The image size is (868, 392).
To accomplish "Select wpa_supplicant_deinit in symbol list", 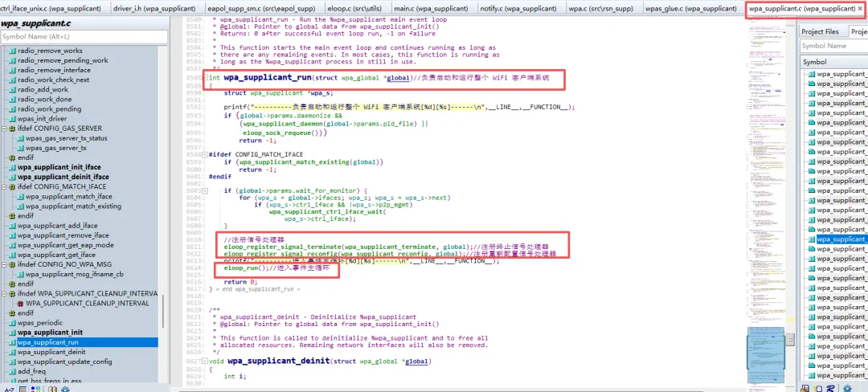I will tap(51, 352).
